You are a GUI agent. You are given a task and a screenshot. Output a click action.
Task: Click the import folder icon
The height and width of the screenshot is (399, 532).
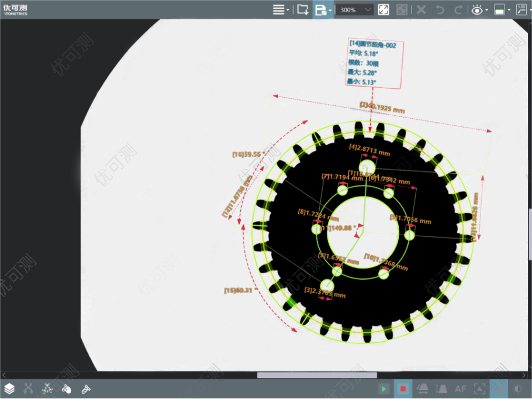[x=303, y=10]
